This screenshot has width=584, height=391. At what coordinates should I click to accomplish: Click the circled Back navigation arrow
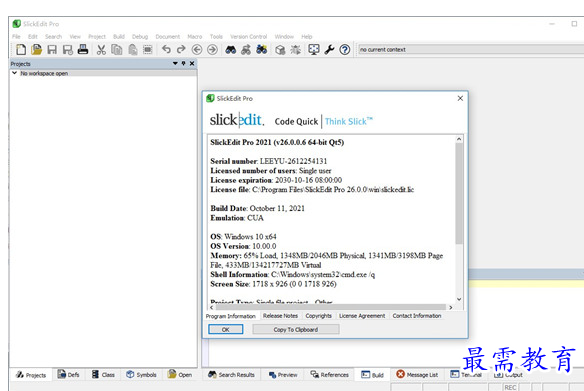[x=197, y=49]
